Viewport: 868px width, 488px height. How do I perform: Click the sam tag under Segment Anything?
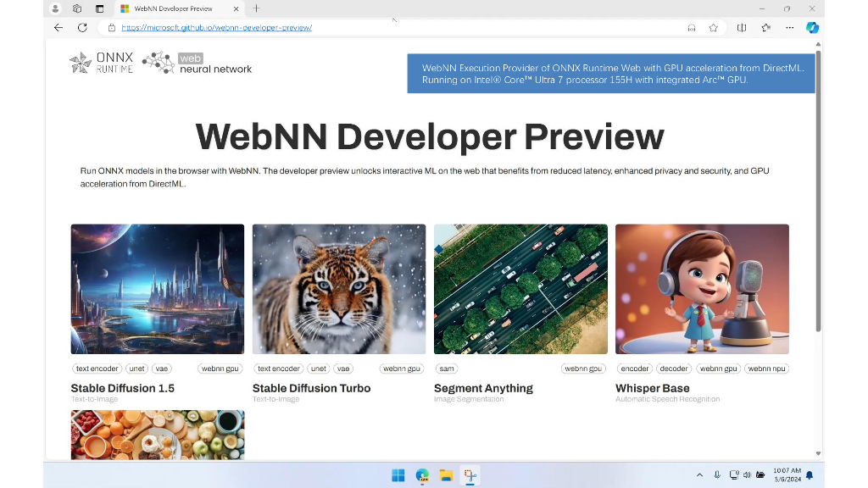(447, 369)
